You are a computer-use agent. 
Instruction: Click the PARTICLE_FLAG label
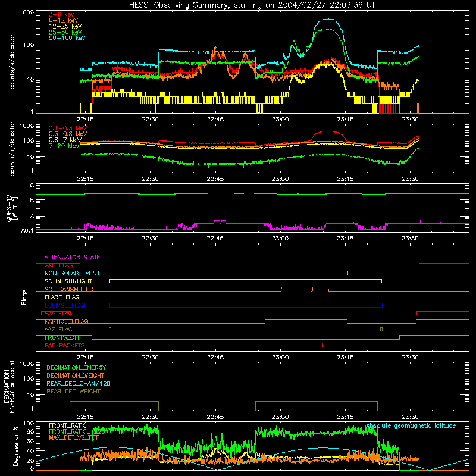pos(67,321)
